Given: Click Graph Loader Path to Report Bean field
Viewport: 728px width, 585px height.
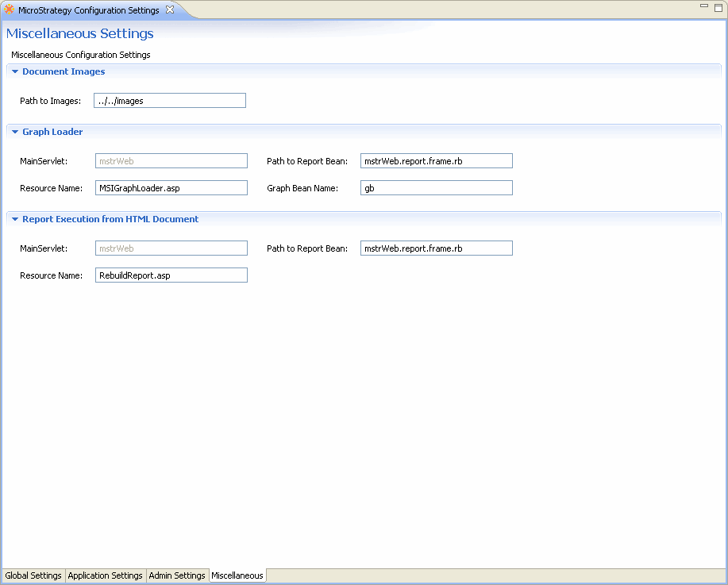Looking at the screenshot, I should (437, 161).
